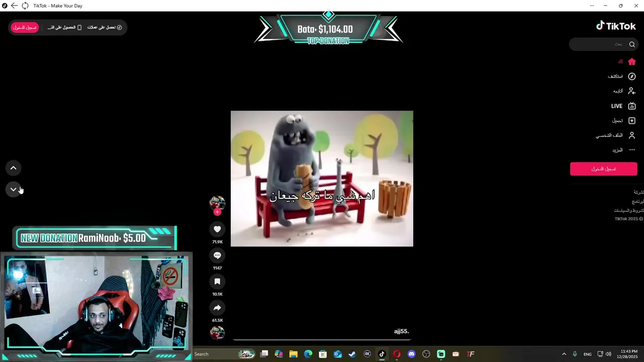The image size is (644, 362).
Task: Open the Upload plus icon in sidebar
Action: [x=632, y=121]
